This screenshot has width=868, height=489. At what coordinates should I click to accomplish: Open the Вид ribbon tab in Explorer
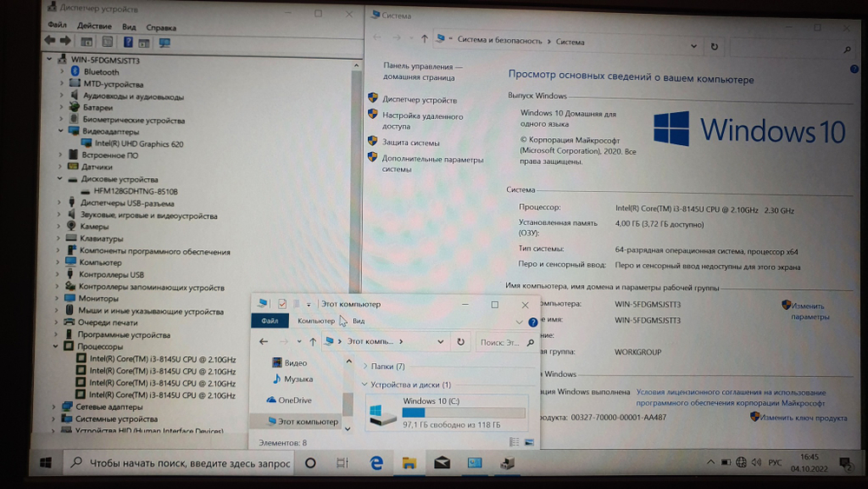(x=358, y=321)
